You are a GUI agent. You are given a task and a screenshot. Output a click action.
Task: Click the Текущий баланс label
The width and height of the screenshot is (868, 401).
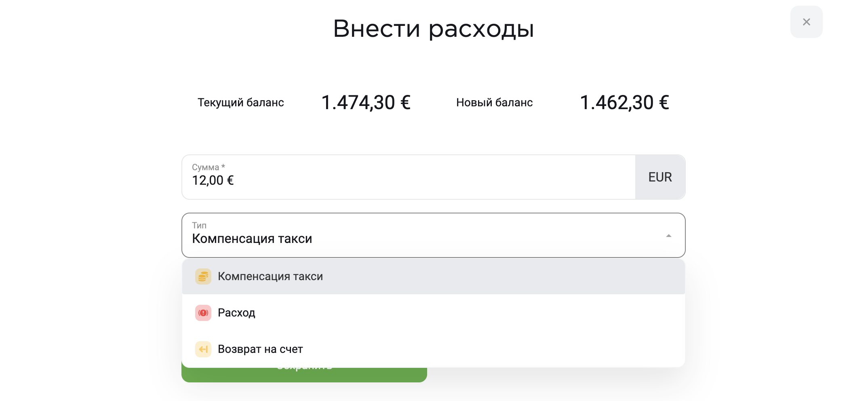point(241,103)
